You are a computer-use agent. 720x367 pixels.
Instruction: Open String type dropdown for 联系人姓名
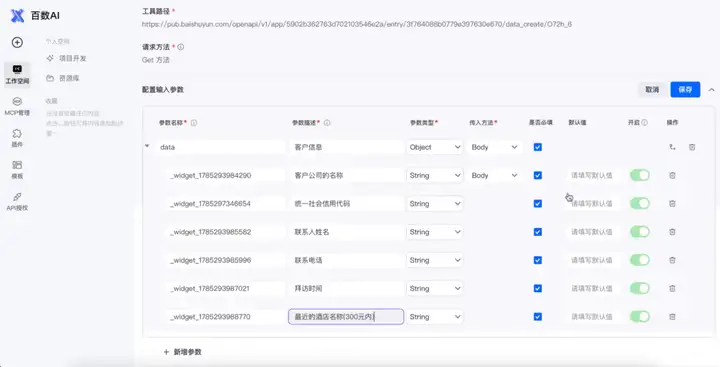[x=434, y=232]
